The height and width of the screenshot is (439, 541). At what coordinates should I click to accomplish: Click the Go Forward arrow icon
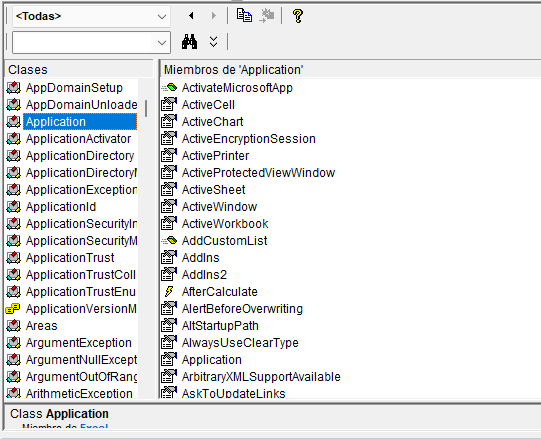(214, 16)
